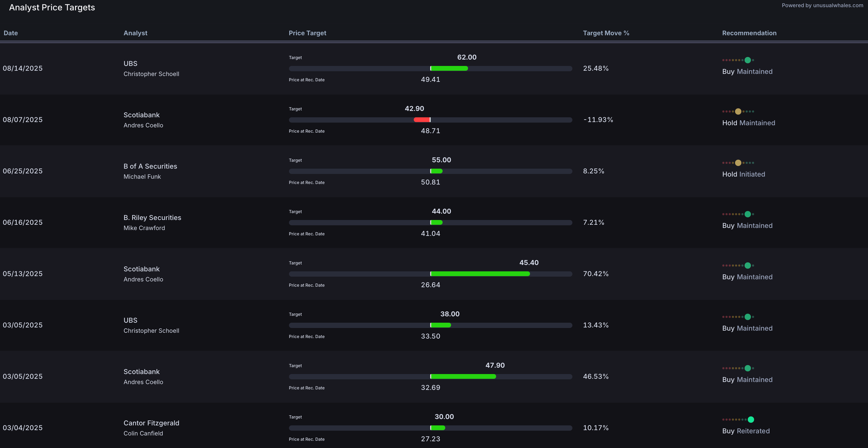868x448 pixels.
Task: Select the 06/16/2025 date cell
Action: click(23, 222)
